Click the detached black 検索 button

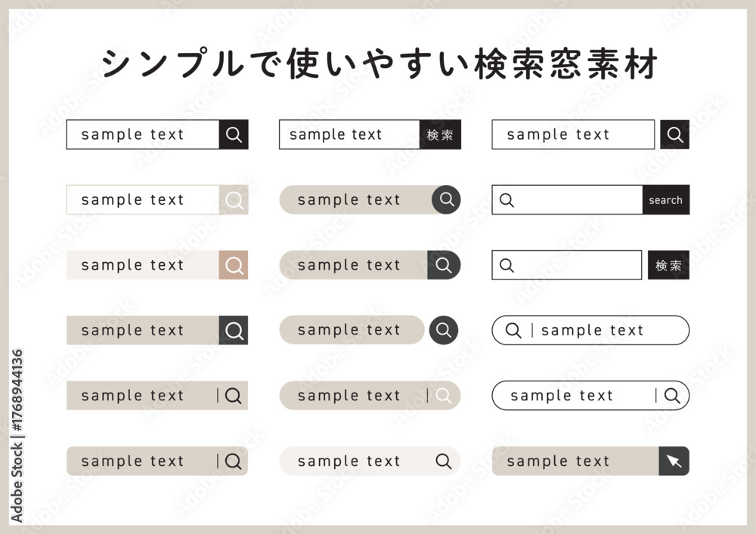tap(668, 265)
